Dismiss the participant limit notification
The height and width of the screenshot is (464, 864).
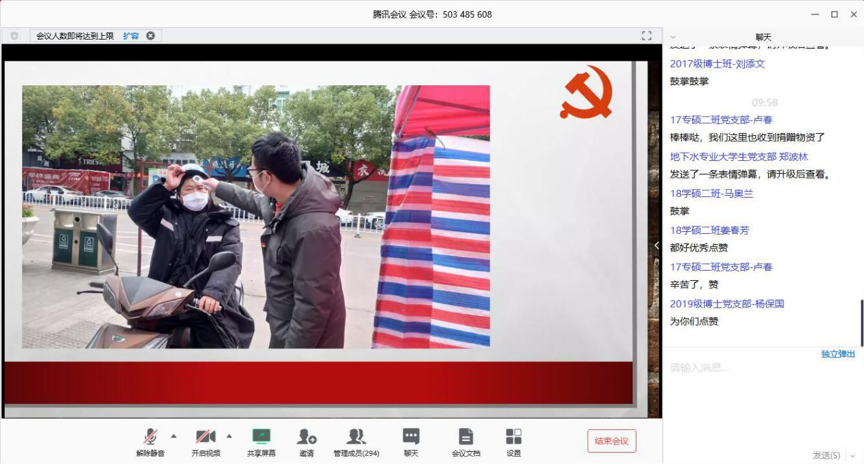coord(151,36)
